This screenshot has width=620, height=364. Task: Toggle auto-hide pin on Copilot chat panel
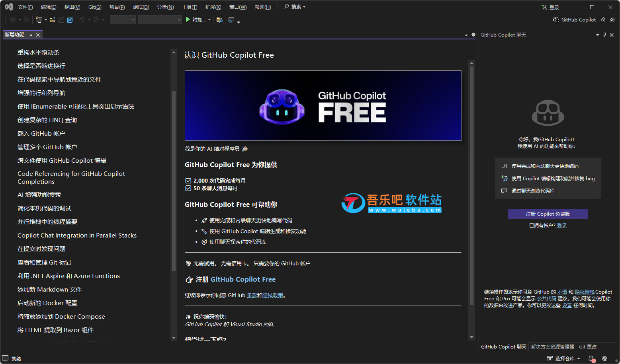(604, 35)
